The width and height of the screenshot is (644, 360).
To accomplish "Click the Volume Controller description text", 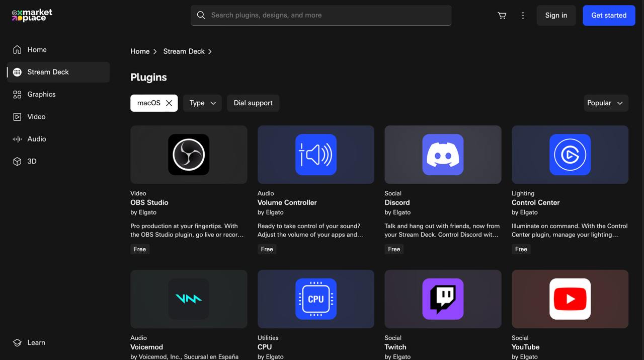I will 310,231.
